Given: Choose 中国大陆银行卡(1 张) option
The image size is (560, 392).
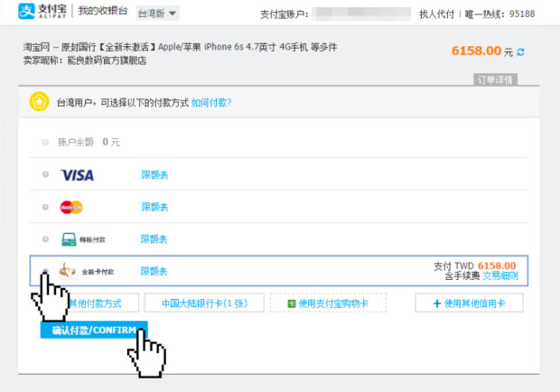Looking at the screenshot, I should click(204, 303).
